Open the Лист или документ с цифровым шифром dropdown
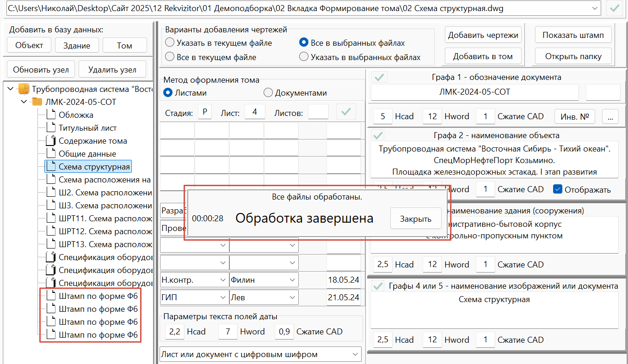 [355, 354]
